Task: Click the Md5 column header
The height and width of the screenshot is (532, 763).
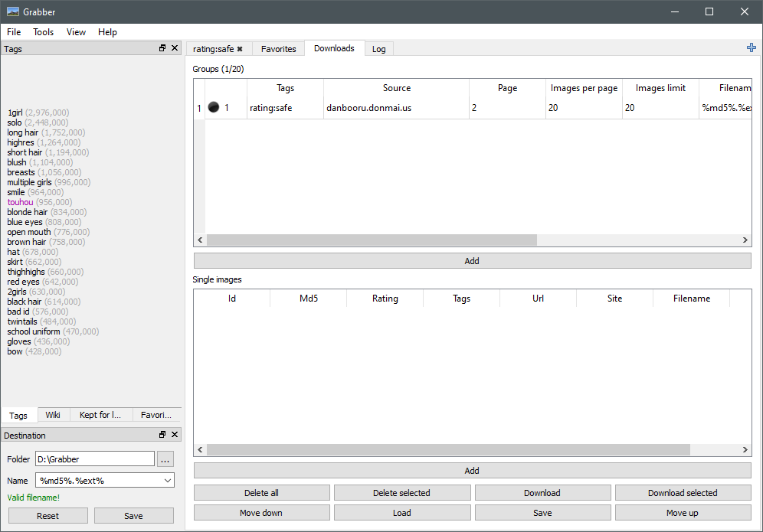Action: (309, 298)
